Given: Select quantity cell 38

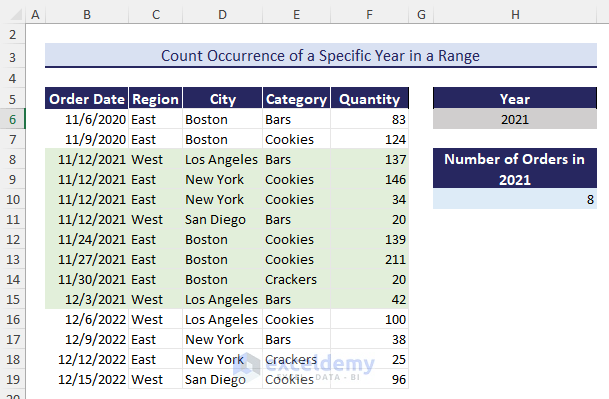Looking at the screenshot, I should tap(369, 339).
